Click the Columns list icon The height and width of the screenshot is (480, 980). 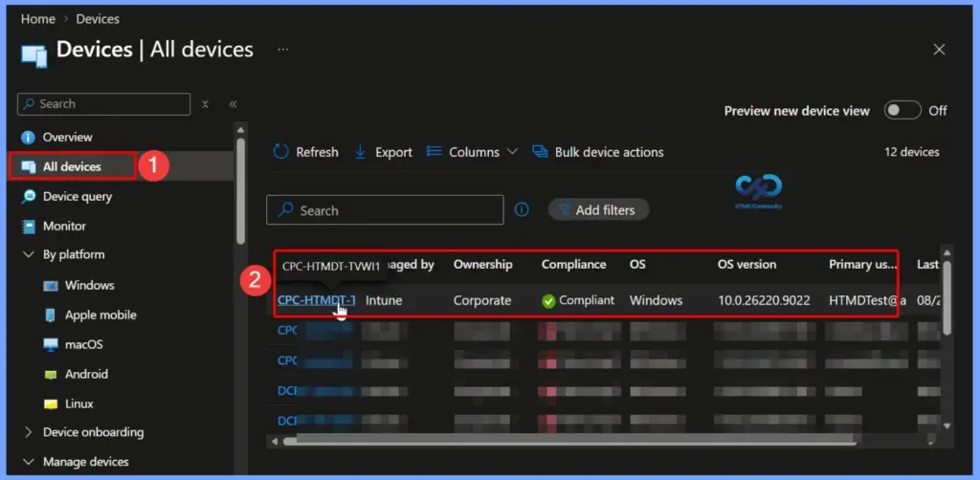point(434,152)
